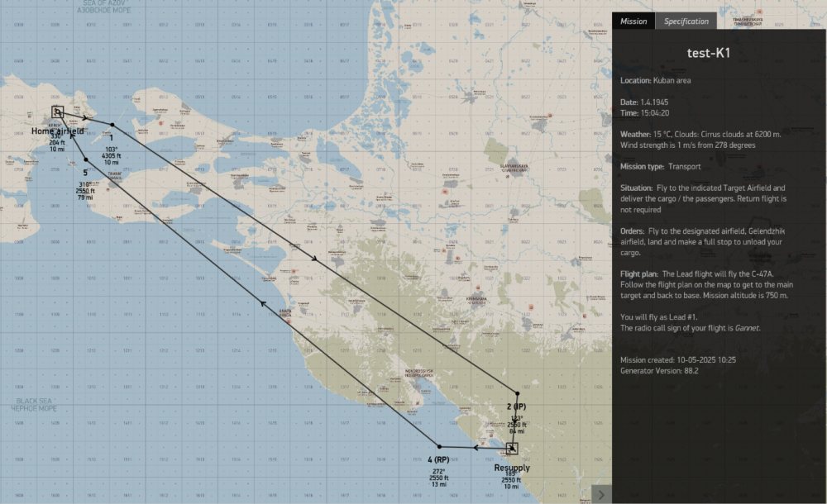Click the 'Time: 15:04:20' line

pos(644,113)
